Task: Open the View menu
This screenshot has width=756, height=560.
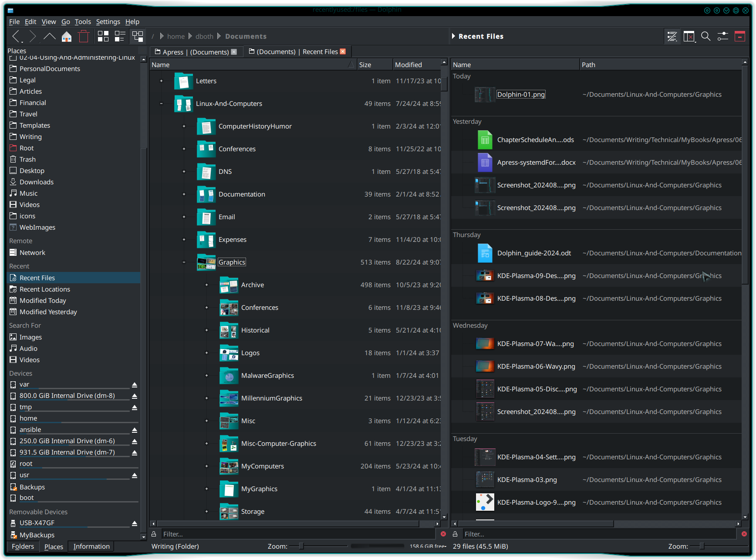Action: [49, 22]
